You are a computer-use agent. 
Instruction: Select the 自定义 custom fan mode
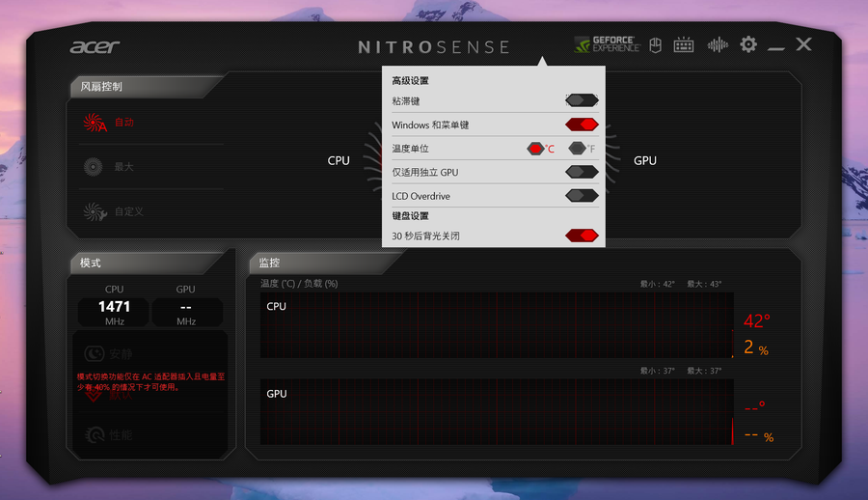point(114,211)
